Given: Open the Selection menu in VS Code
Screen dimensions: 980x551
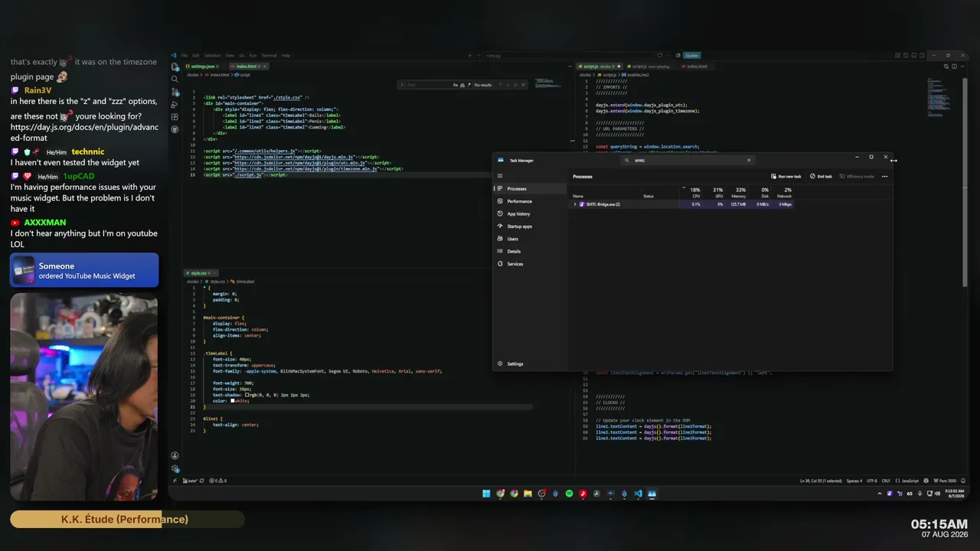Looking at the screenshot, I should coord(212,56).
